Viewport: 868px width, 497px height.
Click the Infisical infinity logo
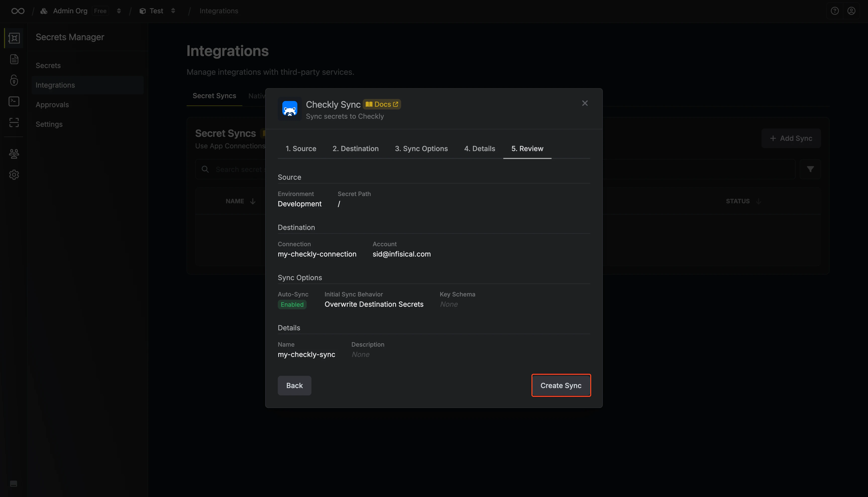coord(18,11)
